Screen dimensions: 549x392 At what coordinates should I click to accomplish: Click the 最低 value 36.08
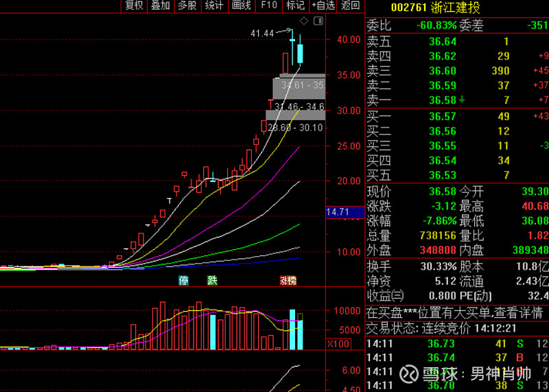[535, 221]
